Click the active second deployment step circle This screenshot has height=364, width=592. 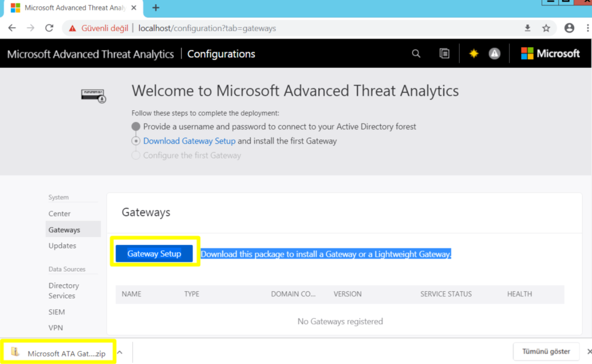click(135, 141)
